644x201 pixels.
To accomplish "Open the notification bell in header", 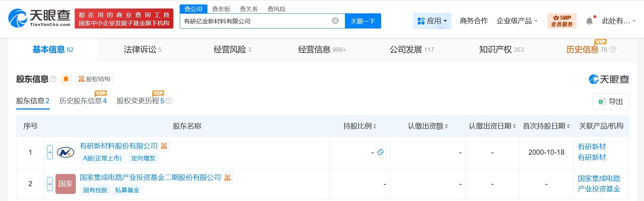I will 589,21.
